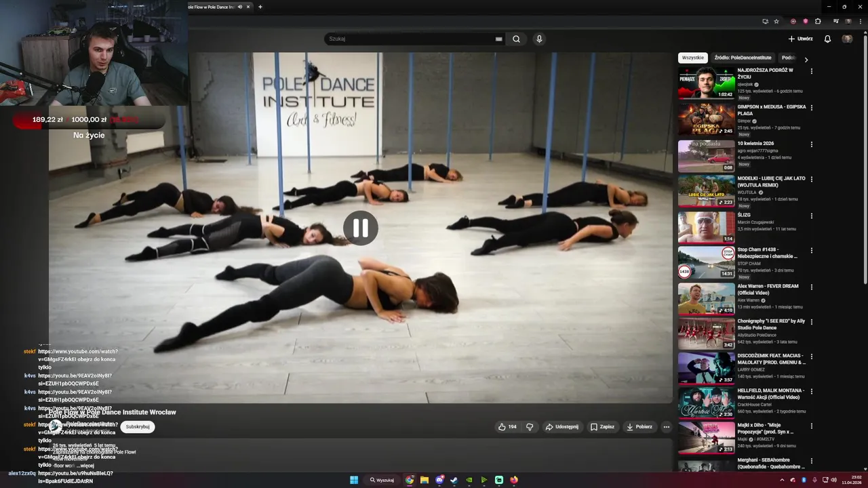
Task: Open options menu for GIMPSON x MEDUSA video
Action: [x=811, y=108]
